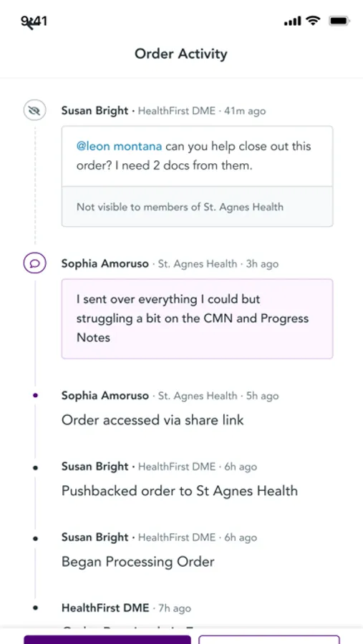Click Susan Bright's name on 41m ago comment
This screenshot has height=644, width=363.
pos(95,111)
